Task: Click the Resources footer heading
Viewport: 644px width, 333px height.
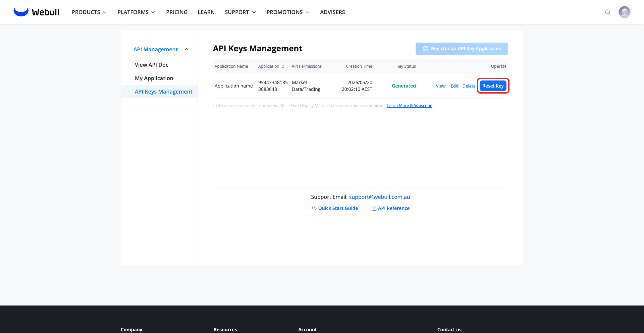Action: click(x=225, y=330)
